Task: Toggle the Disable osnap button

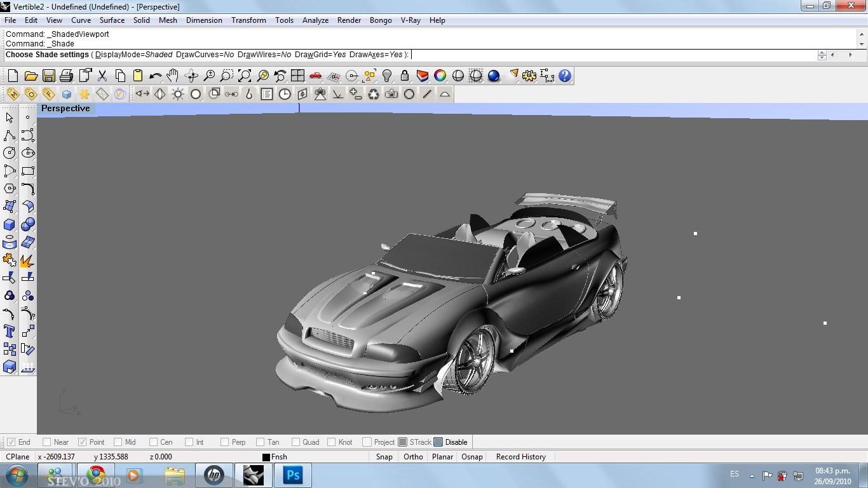Action: click(x=438, y=442)
